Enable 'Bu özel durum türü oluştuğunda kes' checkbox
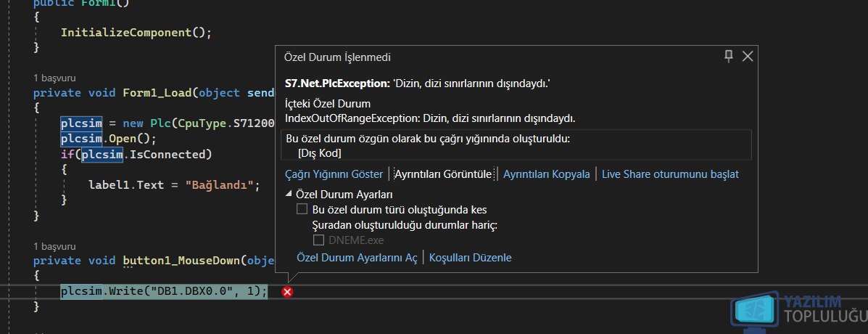 click(x=302, y=209)
